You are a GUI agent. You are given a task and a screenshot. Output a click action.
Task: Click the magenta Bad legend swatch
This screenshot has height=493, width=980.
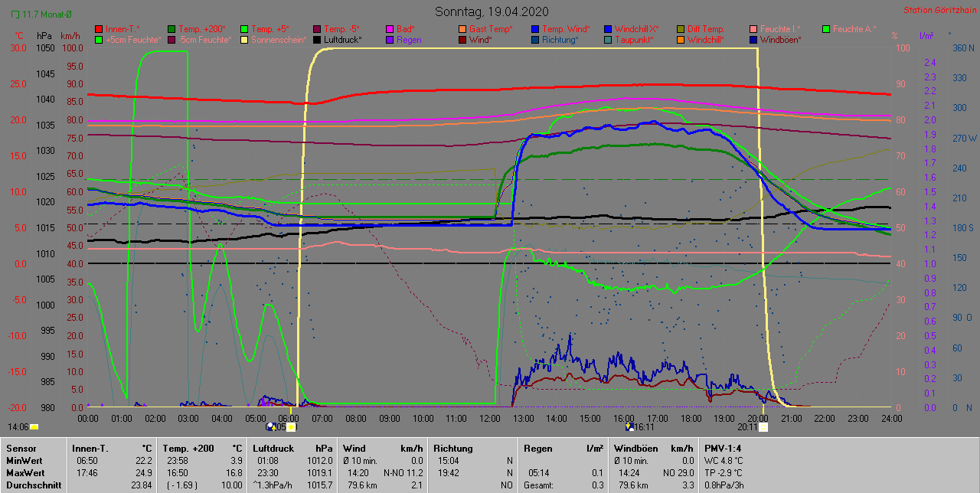390,29
